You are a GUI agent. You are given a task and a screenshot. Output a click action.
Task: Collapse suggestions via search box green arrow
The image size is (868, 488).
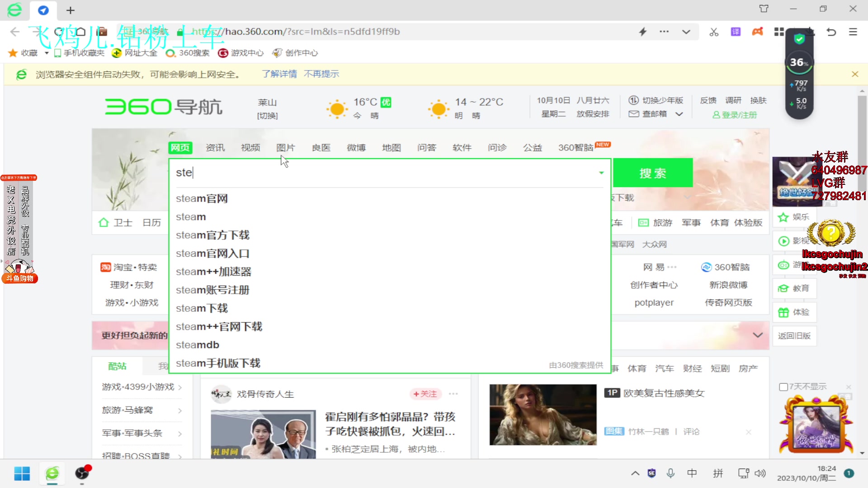tap(601, 173)
